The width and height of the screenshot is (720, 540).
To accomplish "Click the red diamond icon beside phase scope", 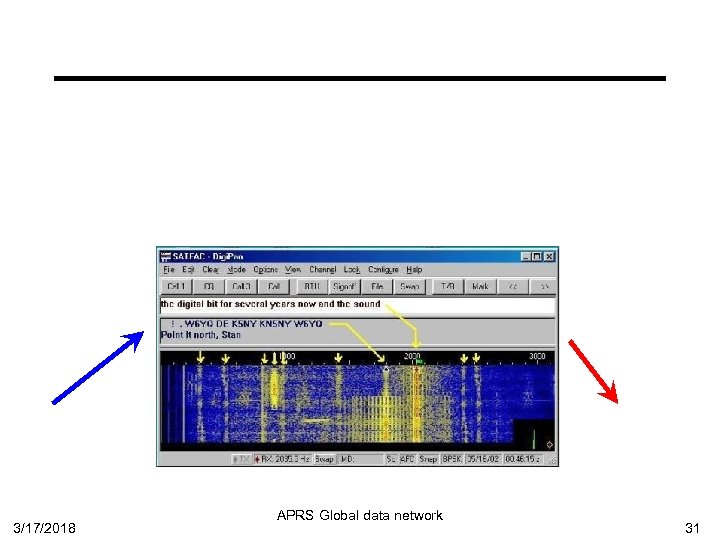I will 549,444.
